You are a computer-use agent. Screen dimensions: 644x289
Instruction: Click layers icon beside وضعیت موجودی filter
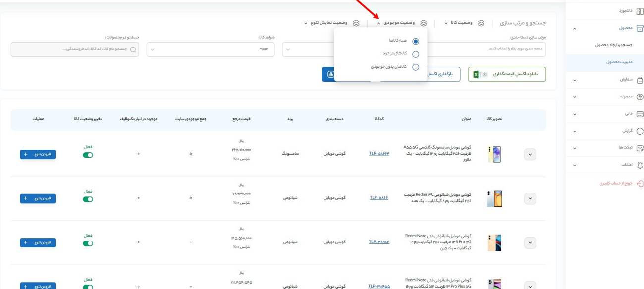[x=423, y=23]
